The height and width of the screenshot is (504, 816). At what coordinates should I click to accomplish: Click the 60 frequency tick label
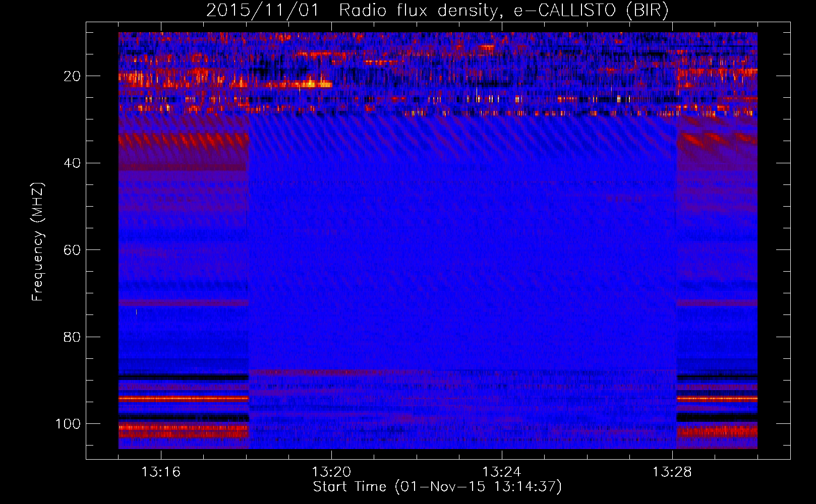[x=72, y=250]
